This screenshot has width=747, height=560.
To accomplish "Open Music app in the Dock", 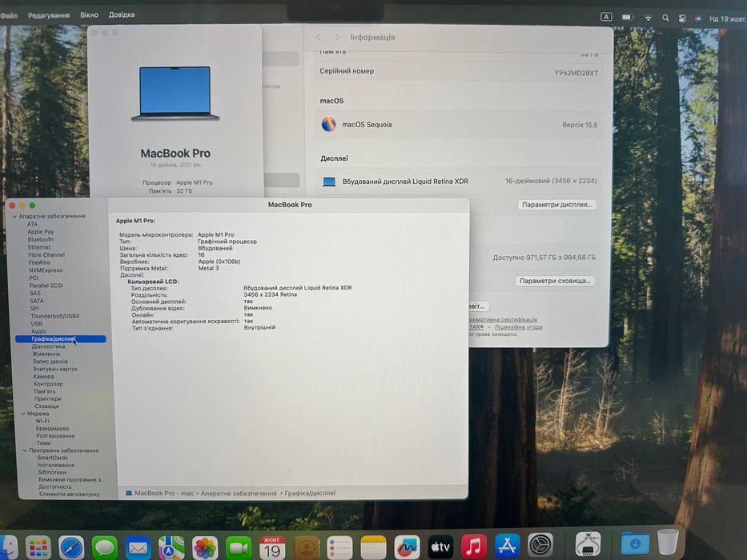I will coord(473,547).
